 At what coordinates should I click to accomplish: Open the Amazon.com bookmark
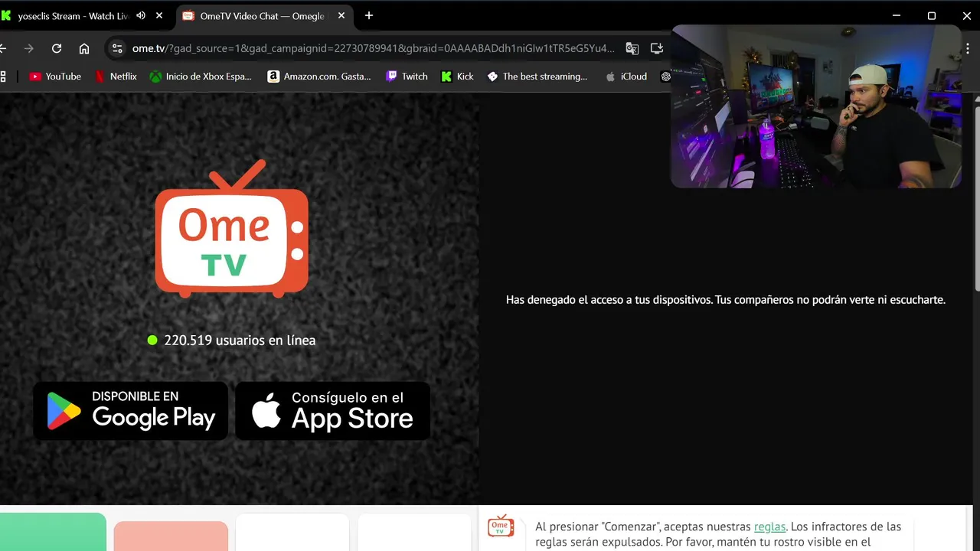319,77
